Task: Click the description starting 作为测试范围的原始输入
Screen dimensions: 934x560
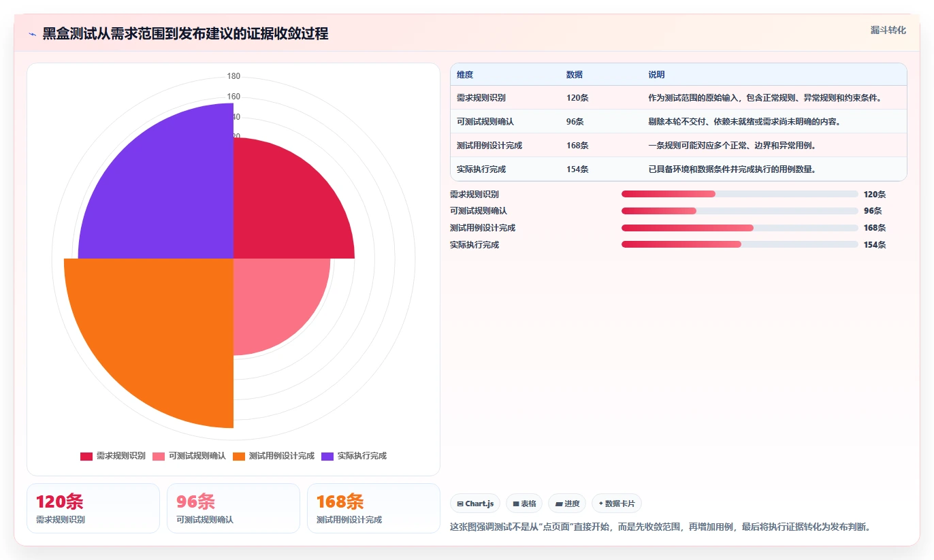Action: (765, 98)
